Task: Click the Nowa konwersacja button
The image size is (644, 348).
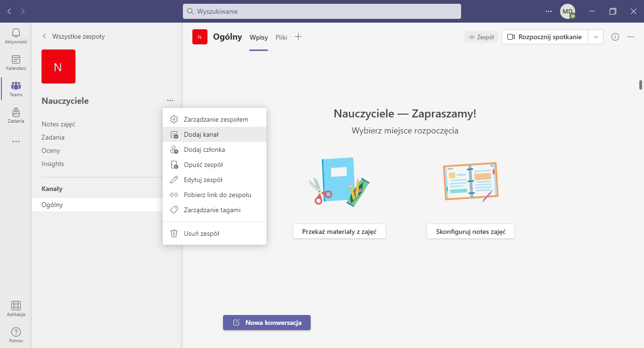Action: pyautogui.click(x=267, y=323)
